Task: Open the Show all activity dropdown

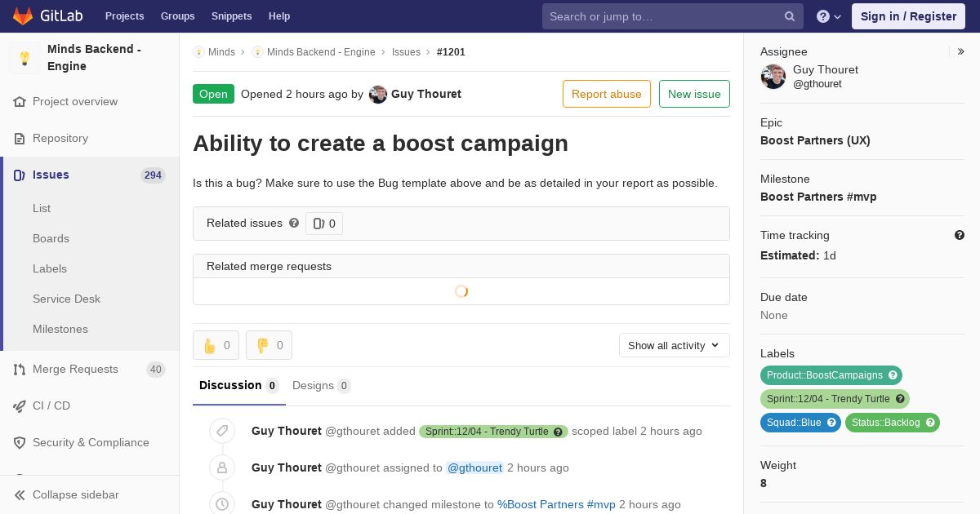Action: [675, 345]
